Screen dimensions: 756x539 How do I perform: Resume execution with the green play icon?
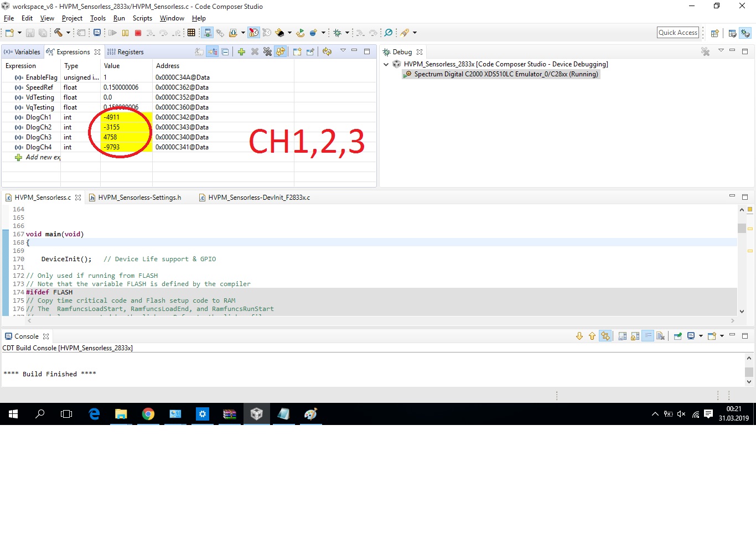(x=111, y=33)
